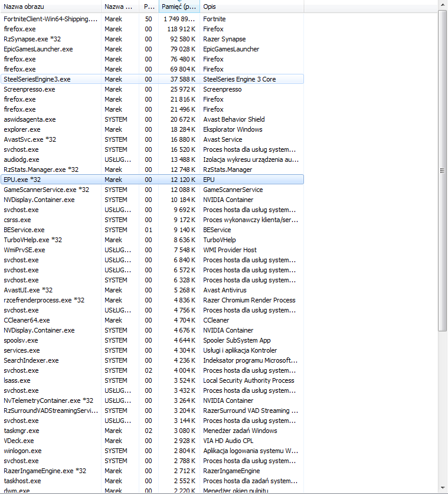448x495 pixels.
Task: Select svchost.exe with 3 144 K memory
Action: (x=152, y=421)
